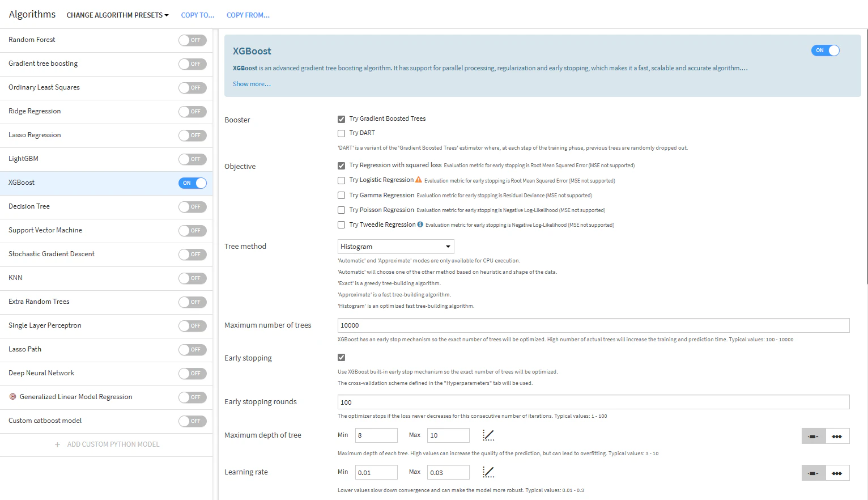
Task: Click the Max field for Maximum depth of tree
Action: [x=448, y=435]
